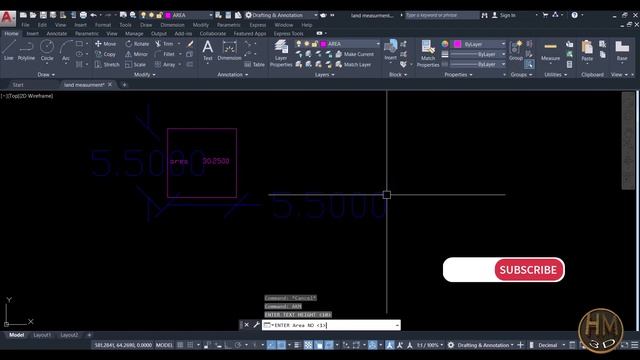Toggle lineweight display in status bar
This screenshot has height=360, width=640.
click(x=297, y=345)
